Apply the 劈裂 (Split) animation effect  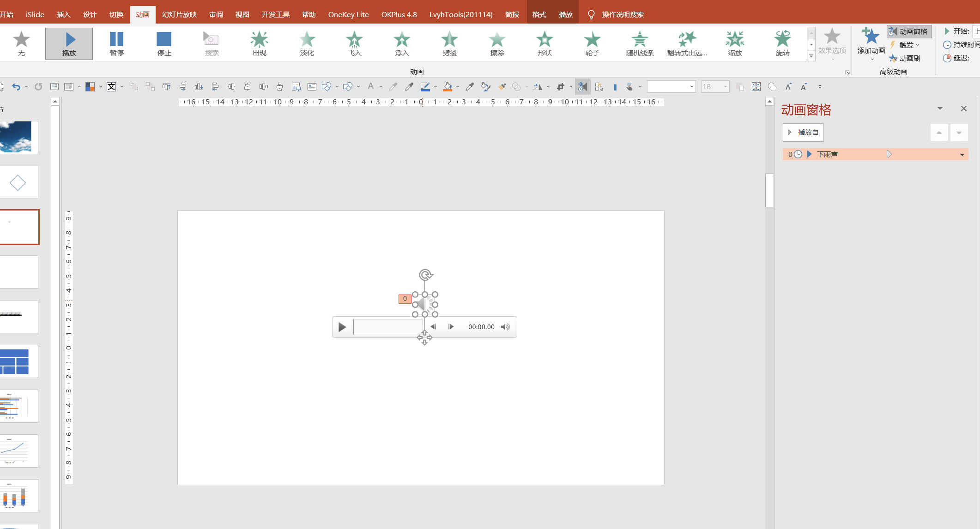click(450, 44)
